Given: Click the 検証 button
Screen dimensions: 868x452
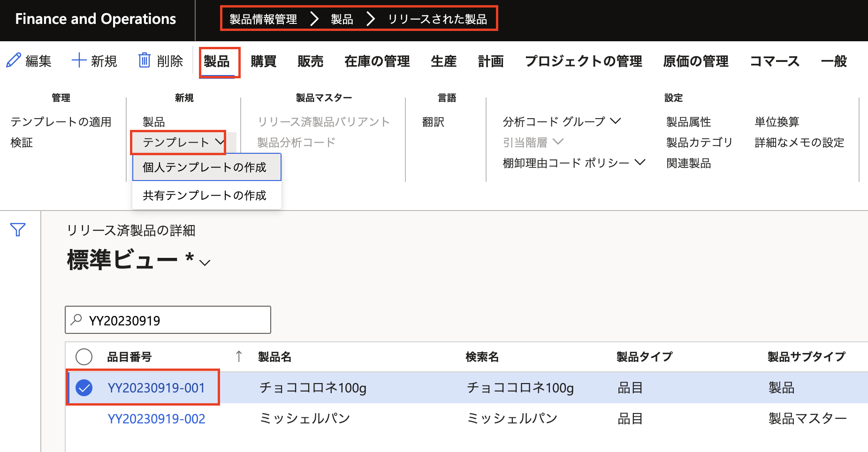Looking at the screenshot, I should [x=22, y=142].
